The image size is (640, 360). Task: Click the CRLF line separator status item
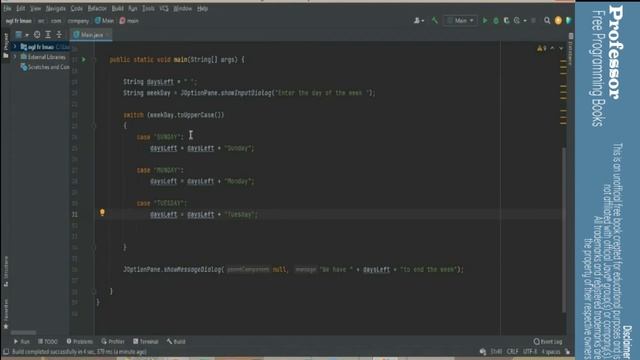(512, 351)
